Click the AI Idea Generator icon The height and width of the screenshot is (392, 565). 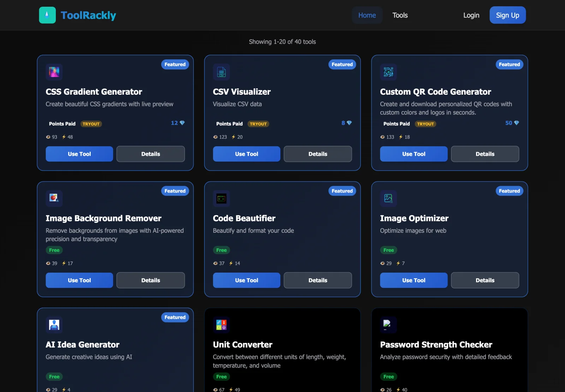(54, 325)
